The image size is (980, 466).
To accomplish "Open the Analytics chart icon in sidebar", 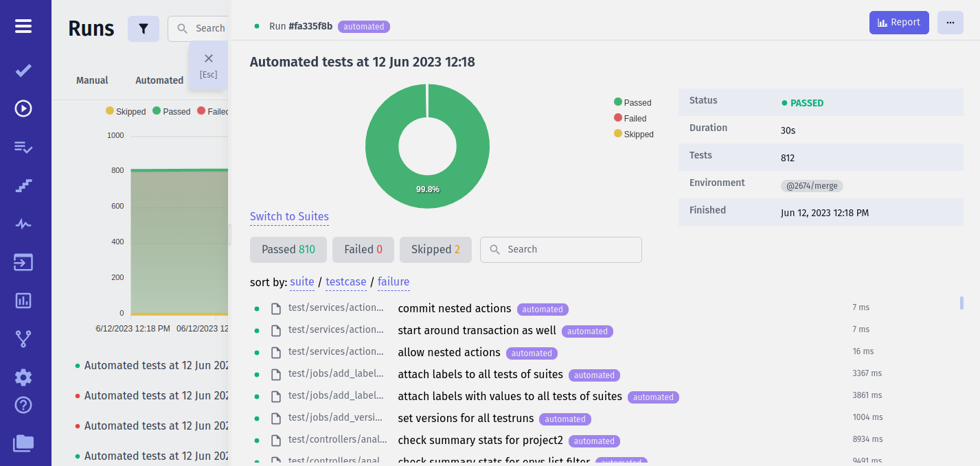I will (23, 301).
